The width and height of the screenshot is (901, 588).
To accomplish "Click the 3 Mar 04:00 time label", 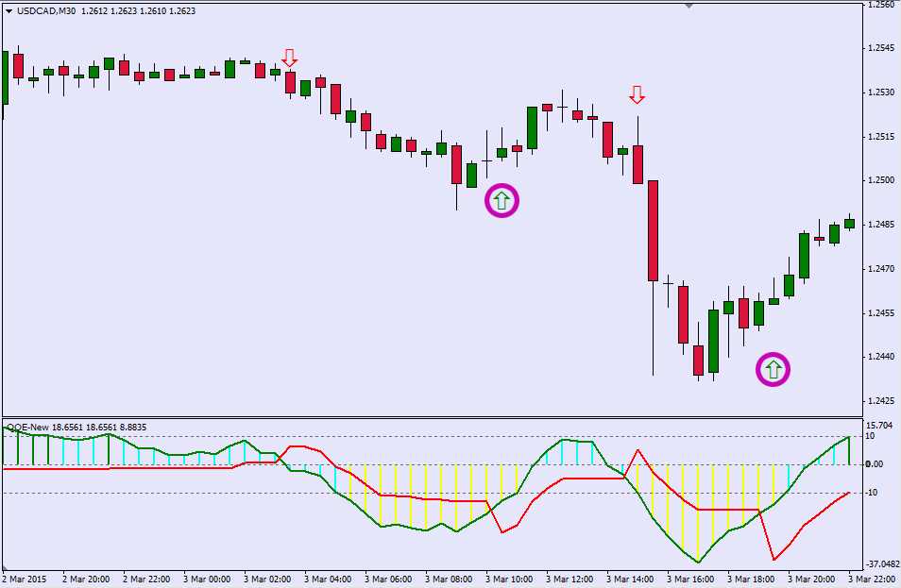I will [x=328, y=579].
